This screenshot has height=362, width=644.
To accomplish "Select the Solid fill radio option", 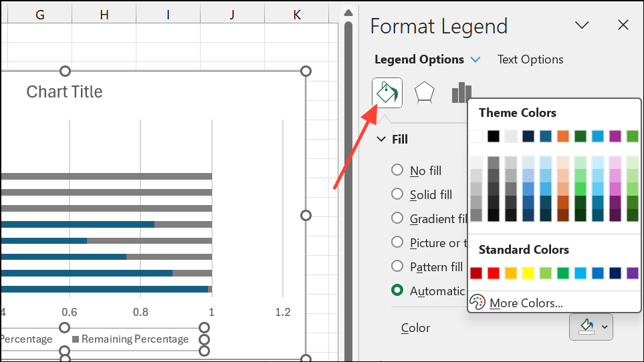I will pos(397,194).
